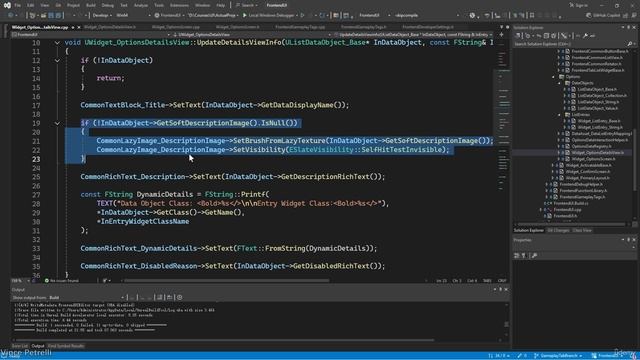
Task: Click Solution Explorer collapse all toolbar icon
Action: point(546,36)
